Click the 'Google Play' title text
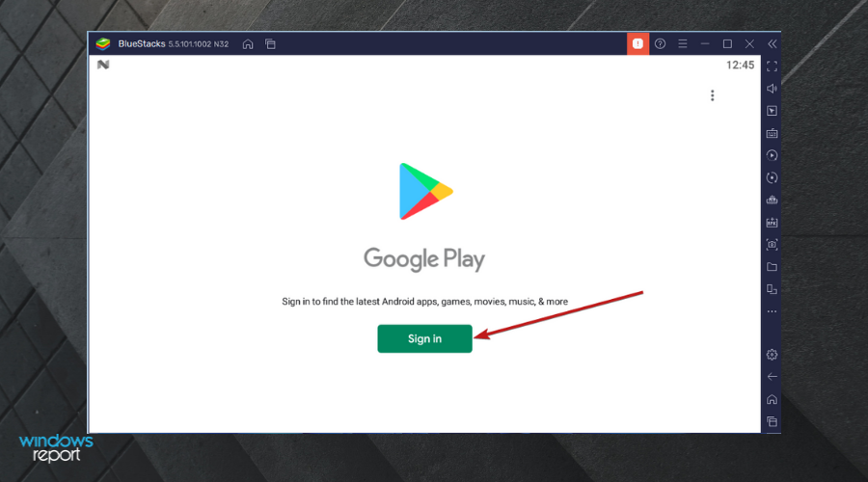The height and width of the screenshot is (482, 868). coord(424,259)
